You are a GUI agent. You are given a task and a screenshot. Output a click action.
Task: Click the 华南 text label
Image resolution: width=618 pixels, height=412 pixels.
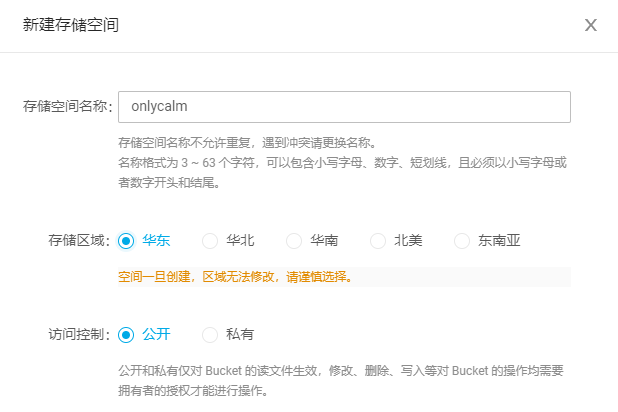[x=324, y=240]
